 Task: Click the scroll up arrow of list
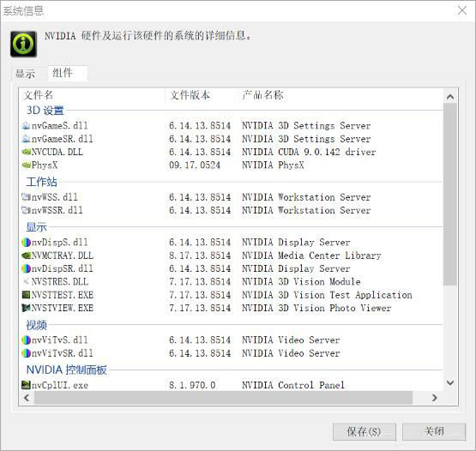click(x=450, y=97)
